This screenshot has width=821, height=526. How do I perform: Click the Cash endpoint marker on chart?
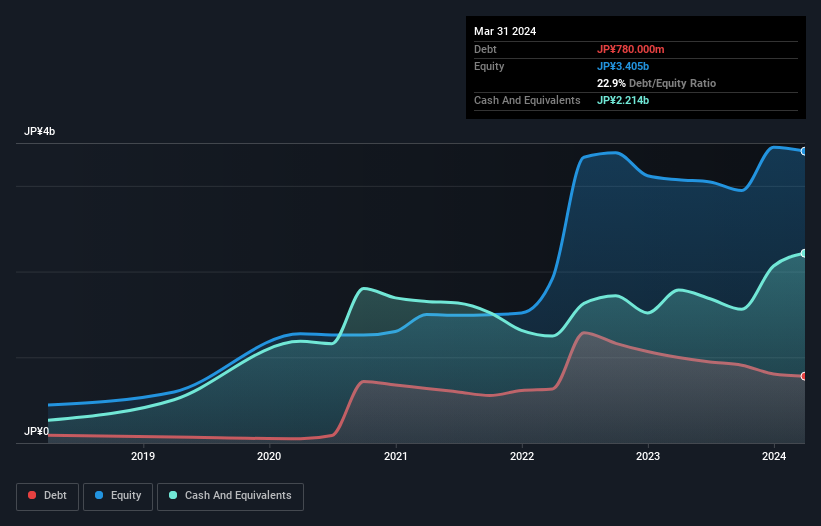804,253
